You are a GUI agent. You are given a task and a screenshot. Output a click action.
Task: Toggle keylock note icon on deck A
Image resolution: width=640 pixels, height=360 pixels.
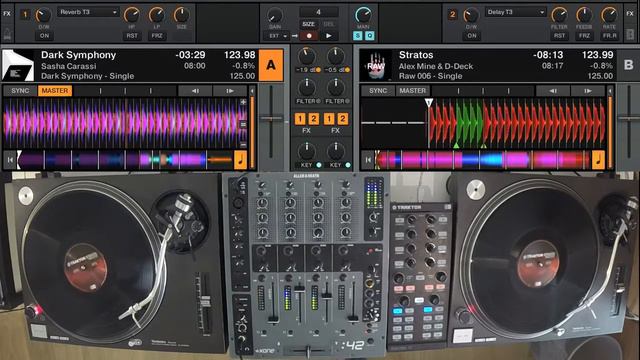(x=240, y=160)
